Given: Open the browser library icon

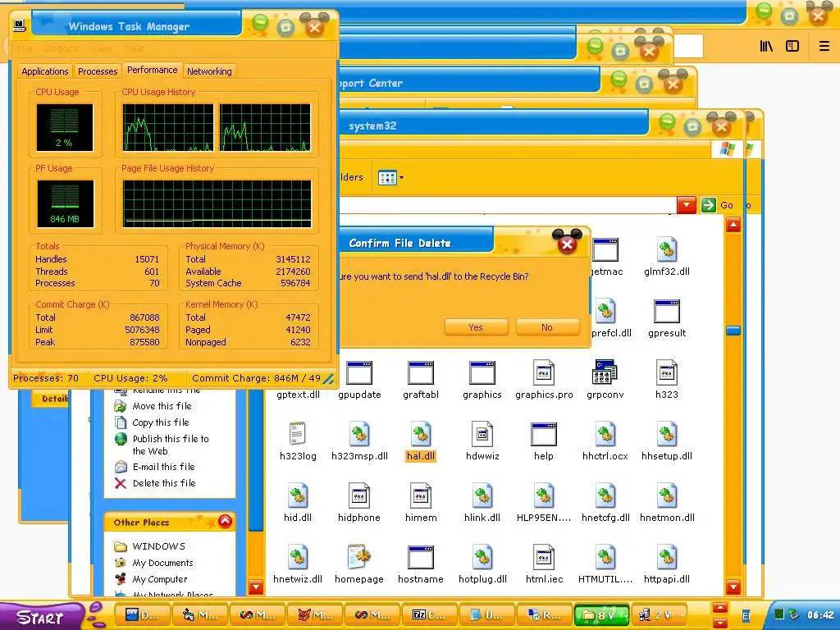Looking at the screenshot, I should coord(766,46).
